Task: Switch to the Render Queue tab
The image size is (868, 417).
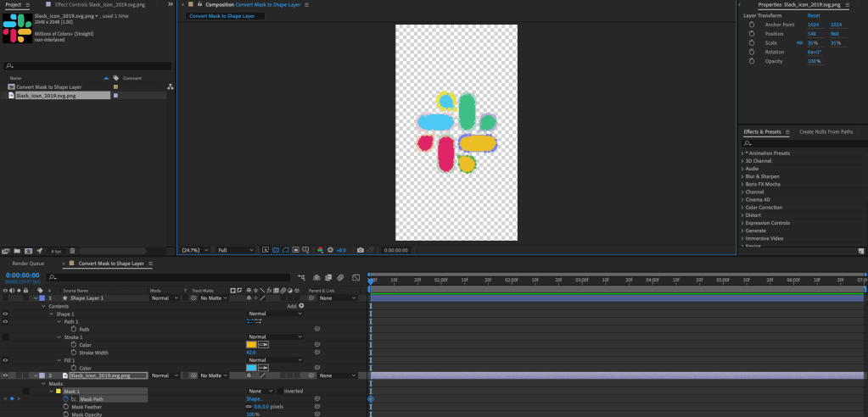Action: click(x=27, y=264)
